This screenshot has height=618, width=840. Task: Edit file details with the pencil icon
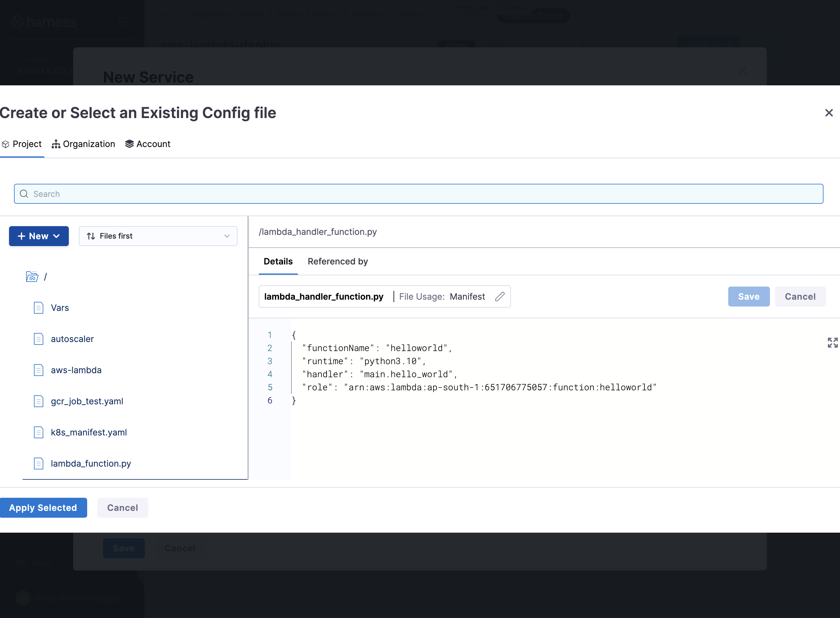pyautogui.click(x=500, y=297)
